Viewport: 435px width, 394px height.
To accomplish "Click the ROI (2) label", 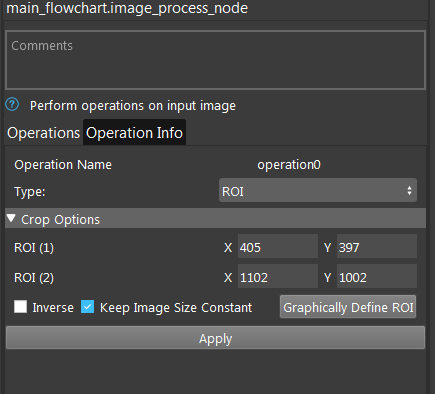I will (34, 277).
